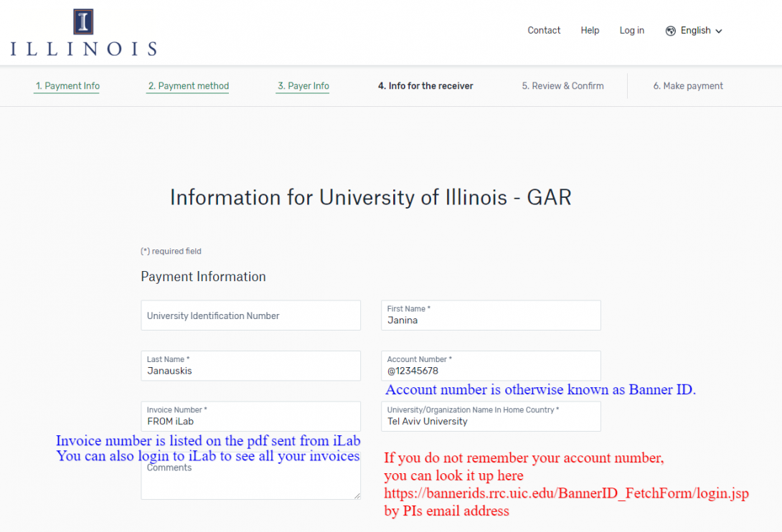Return to step 3 Payer Info
782x532 pixels.
tap(303, 86)
